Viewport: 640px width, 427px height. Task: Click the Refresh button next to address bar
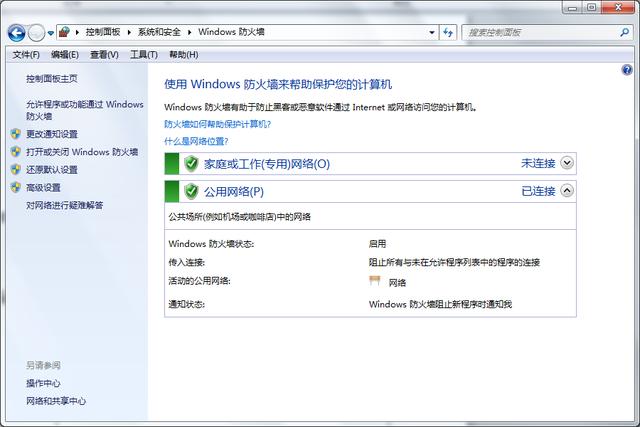tap(448, 32)
